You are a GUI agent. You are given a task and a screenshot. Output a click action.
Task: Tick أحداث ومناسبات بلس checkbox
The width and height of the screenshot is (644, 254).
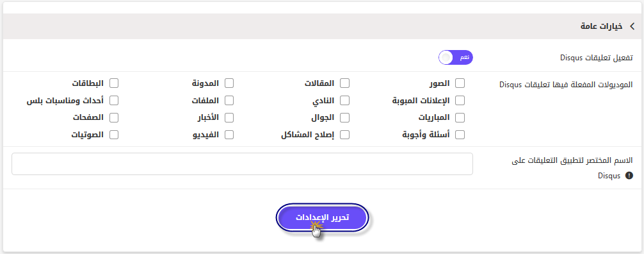(114, 101)
